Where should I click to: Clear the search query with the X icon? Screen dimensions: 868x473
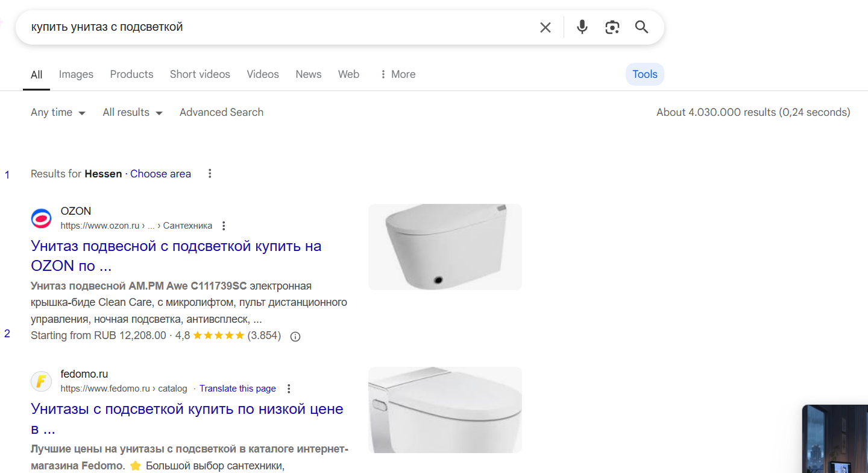tap(545, 27)
